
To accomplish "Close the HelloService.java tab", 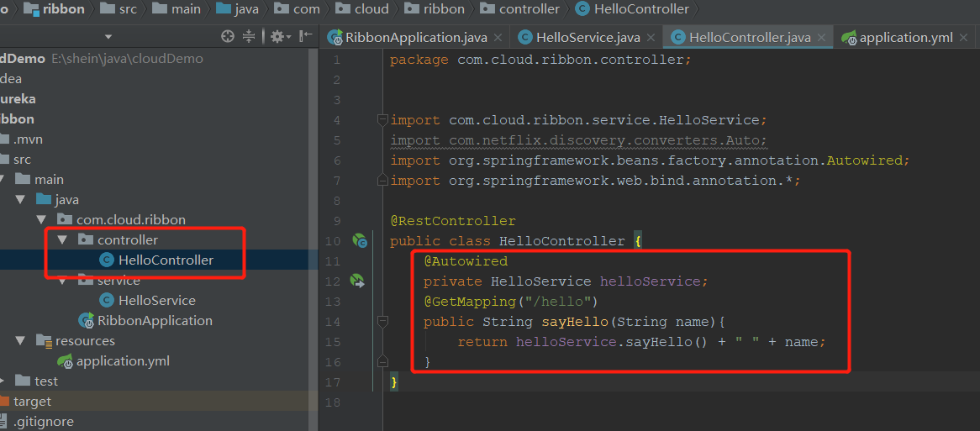I will [x=651, y=38].
